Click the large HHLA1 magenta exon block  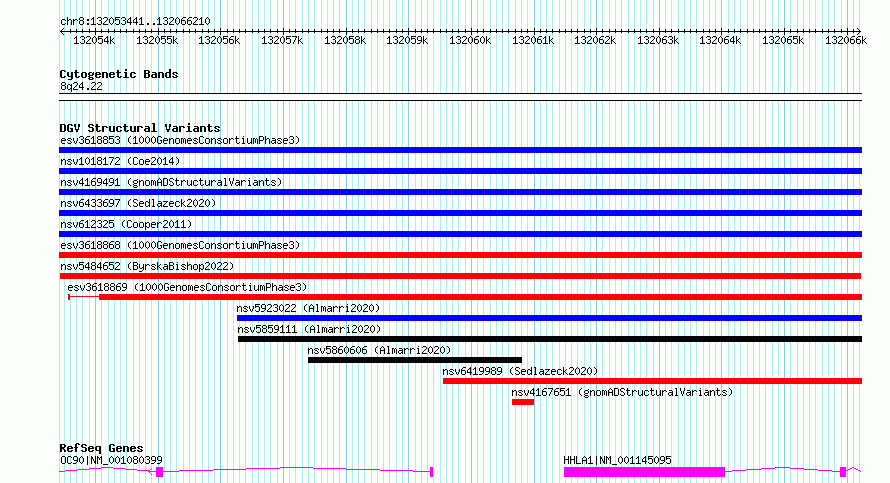tap(644, 472)
